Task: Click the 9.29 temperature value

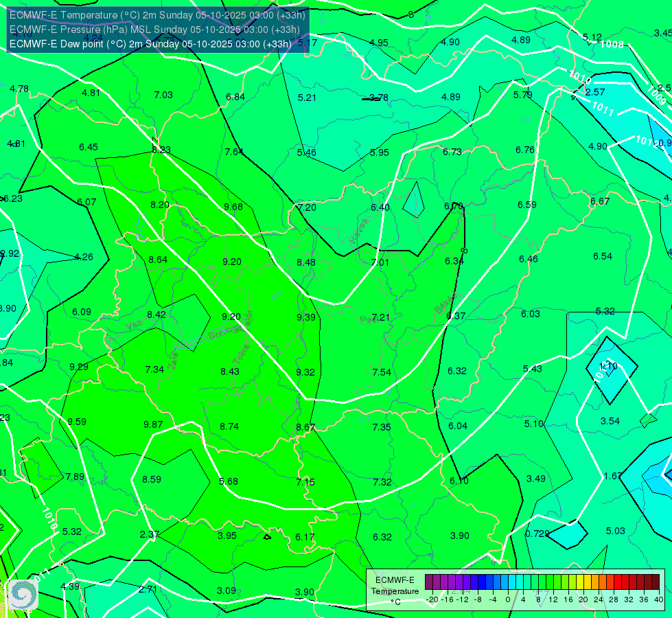Action: pos(79,367)
